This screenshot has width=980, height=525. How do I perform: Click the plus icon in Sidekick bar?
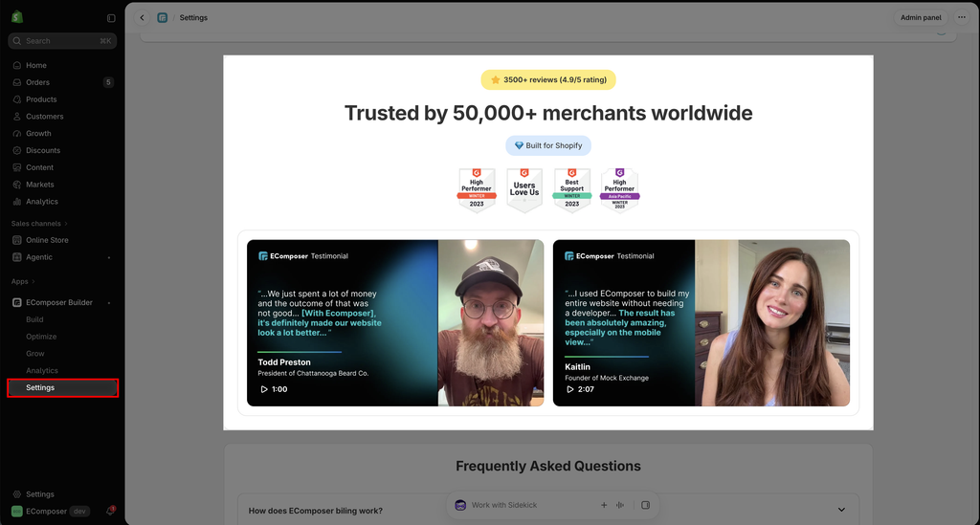click(x=604, y=505)
